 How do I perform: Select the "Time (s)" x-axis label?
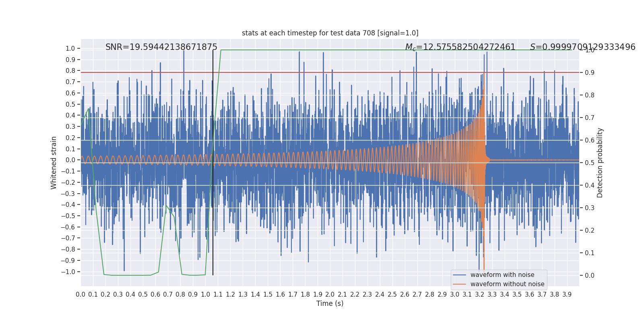click(x=330, y=303)
